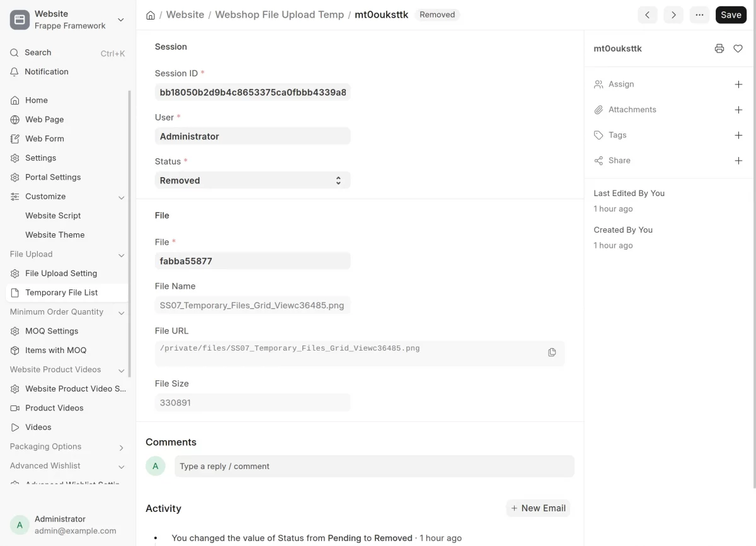Click the Items with MOQ box icon
Screen dimensions: 756x546
point(15,351)
